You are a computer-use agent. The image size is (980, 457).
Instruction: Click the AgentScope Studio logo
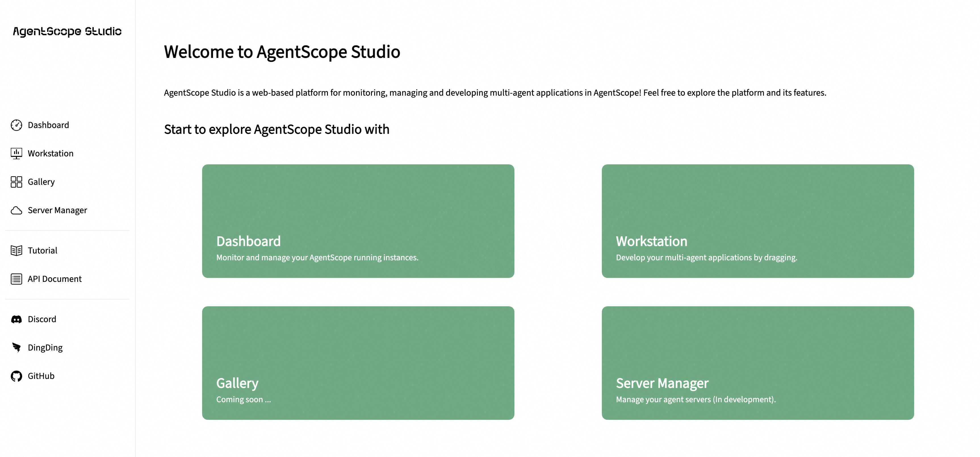point(67,31)
